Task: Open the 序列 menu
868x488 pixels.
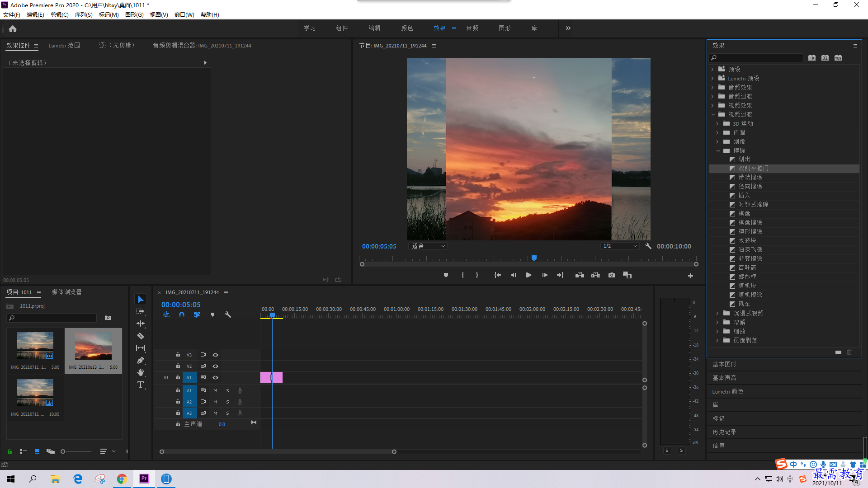Action: (84, 14)
